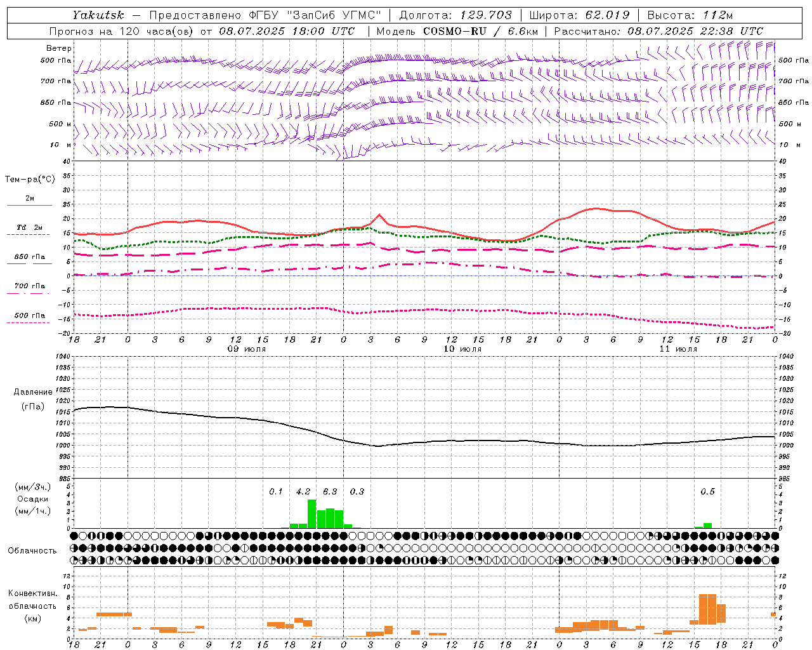Image resolution: width=812 pixels, height=650 pixels.
Task: Select the 'Конвективн.' convective cloud label
Action: coord(32,594)
